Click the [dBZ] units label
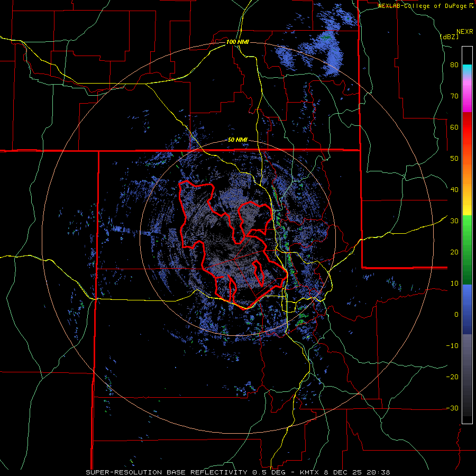Viewport: 476px width, 476px height. pyautogui.click(x=449, y=36)
